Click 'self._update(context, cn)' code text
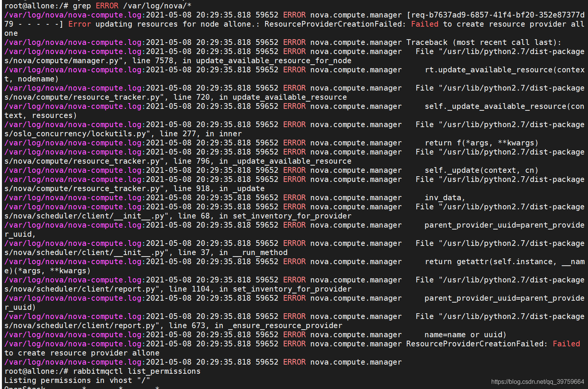This screenshot has height=389, width=588. [x=482, y=170]
